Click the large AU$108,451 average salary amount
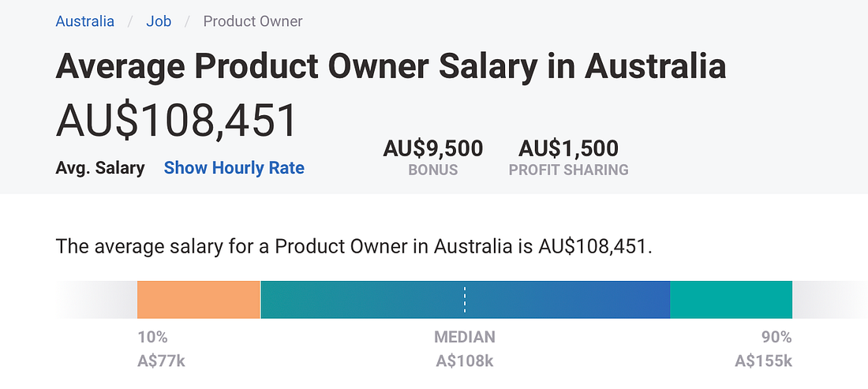Screen dimensions: 868x389 coord(176,122)
